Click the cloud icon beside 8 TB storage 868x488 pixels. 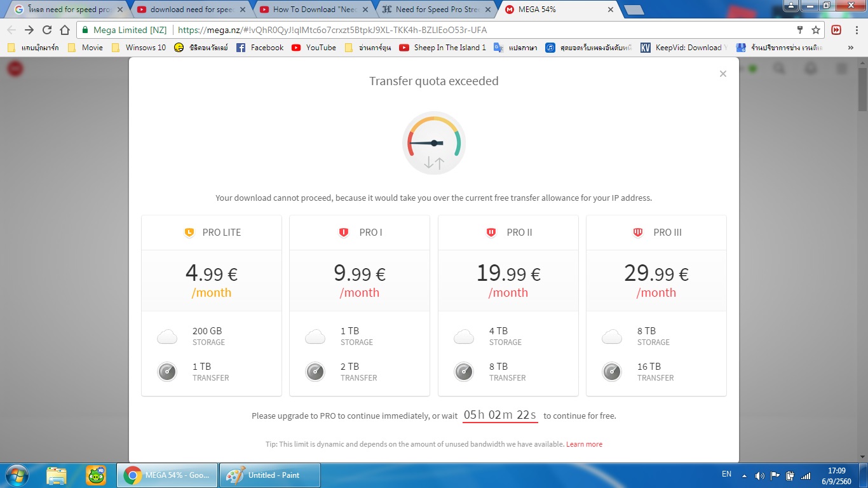pyautogui.click(x=612, y=336)
